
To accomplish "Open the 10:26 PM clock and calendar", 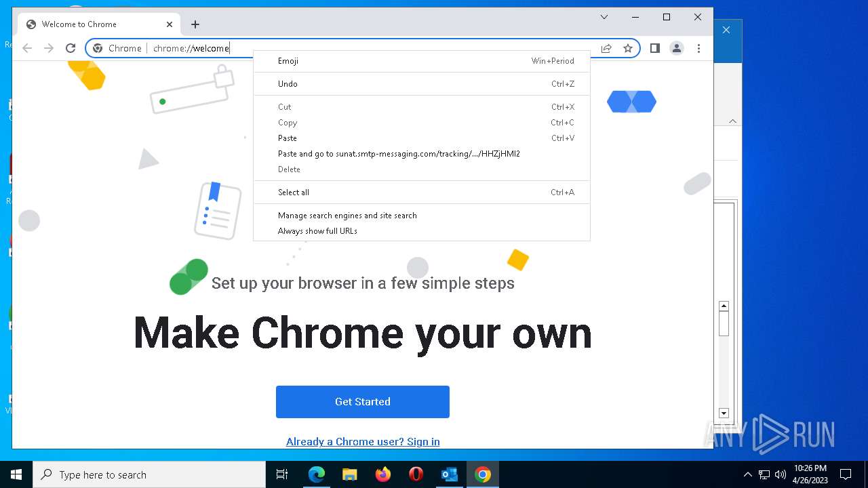I will coord(810,474).
